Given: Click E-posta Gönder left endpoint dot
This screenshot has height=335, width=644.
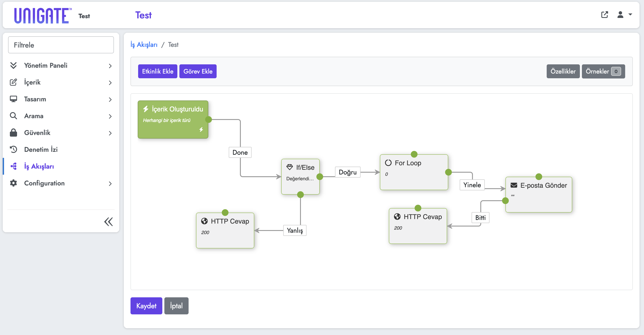Looking at the screenshot, I should [505, 200].
